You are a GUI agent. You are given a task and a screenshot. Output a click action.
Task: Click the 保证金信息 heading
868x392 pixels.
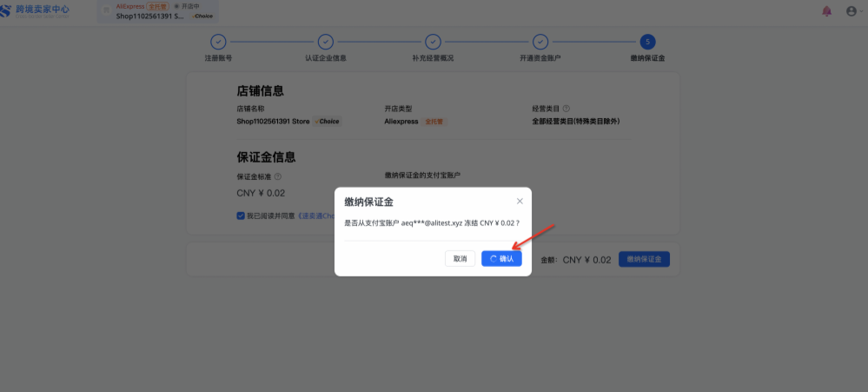coord(266,156)
